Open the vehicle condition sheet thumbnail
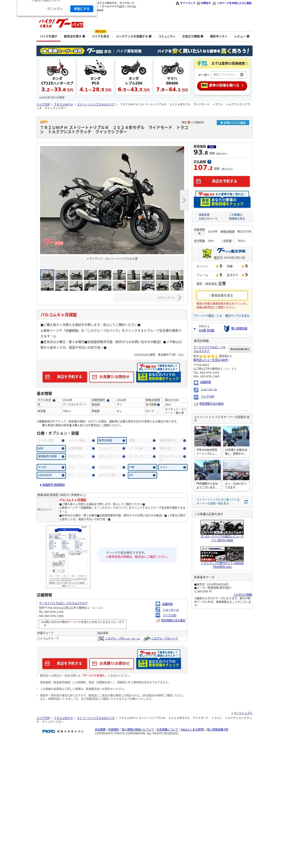This screenshot has width=289, height=868. (68, 557)
